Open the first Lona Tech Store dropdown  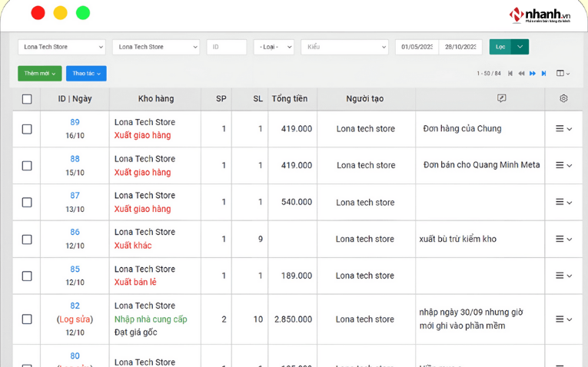click(62, 47)
